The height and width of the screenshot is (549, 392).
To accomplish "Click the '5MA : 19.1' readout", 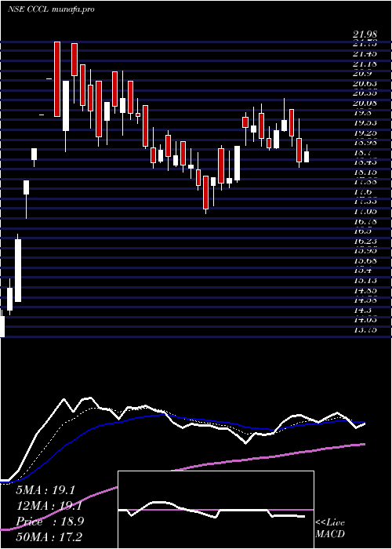I will [45, 490].
